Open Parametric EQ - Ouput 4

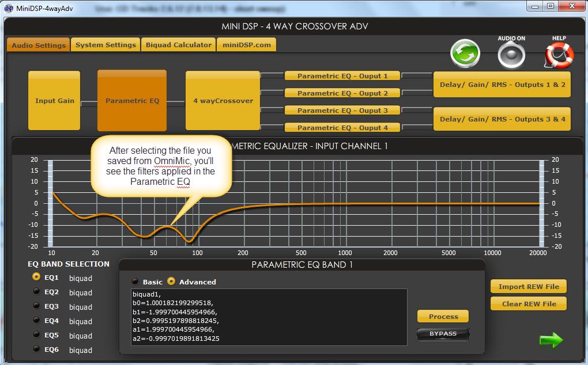[342, 128]
